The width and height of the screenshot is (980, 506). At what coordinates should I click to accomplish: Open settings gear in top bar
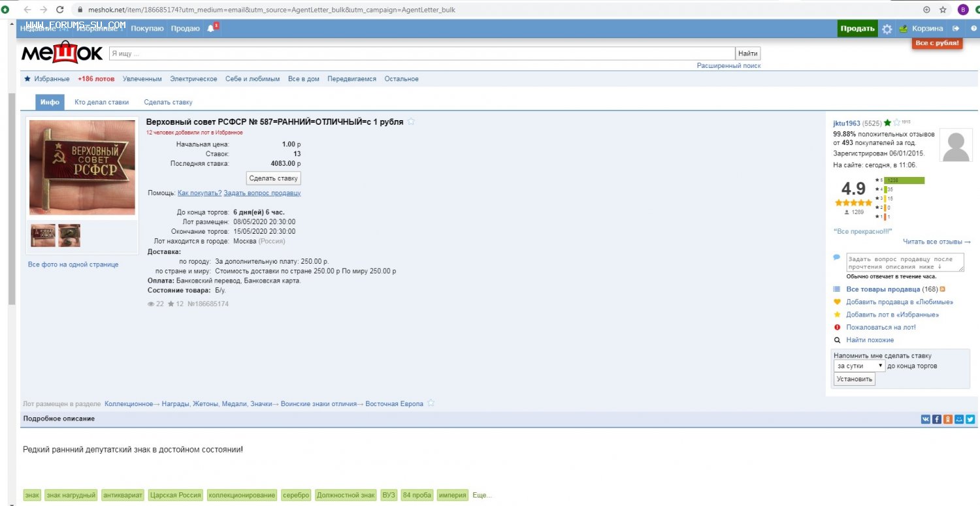coord(887,29)
